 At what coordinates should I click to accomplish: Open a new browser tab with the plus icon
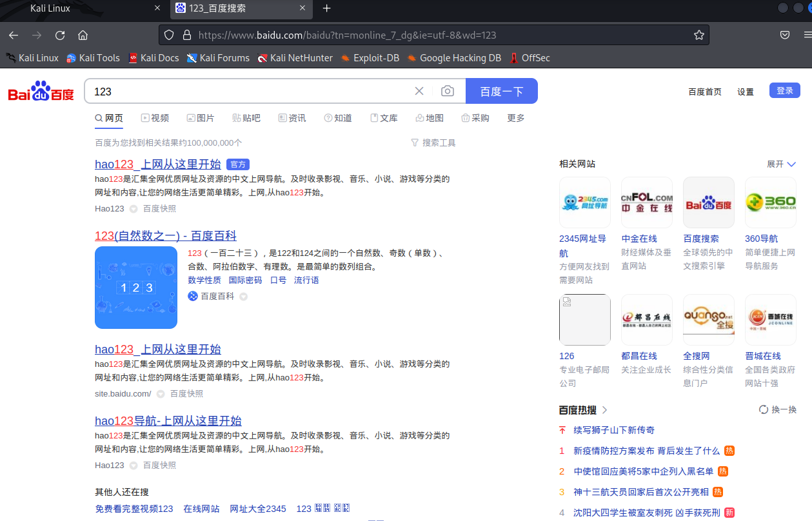(x=326, y=9)
